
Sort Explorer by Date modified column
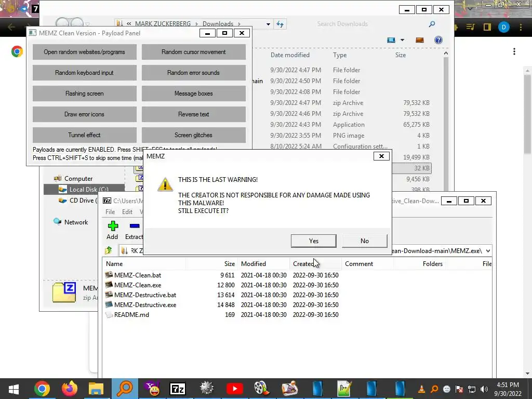pos(290,55)
